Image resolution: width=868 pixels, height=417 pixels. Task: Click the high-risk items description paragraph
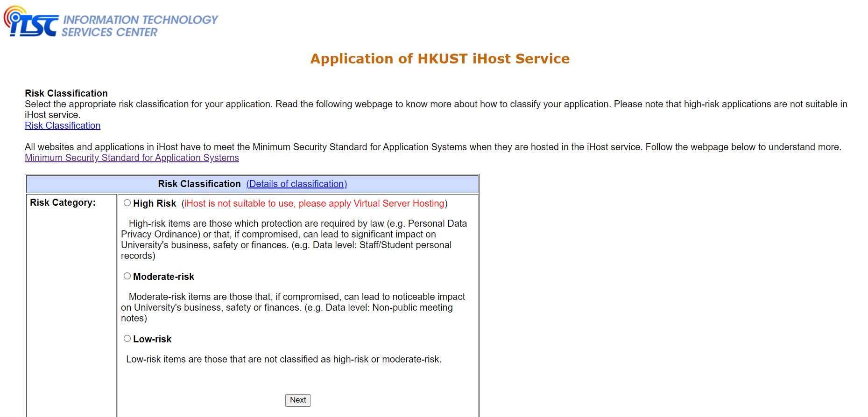pyautogui.click(x=294, y=239)
